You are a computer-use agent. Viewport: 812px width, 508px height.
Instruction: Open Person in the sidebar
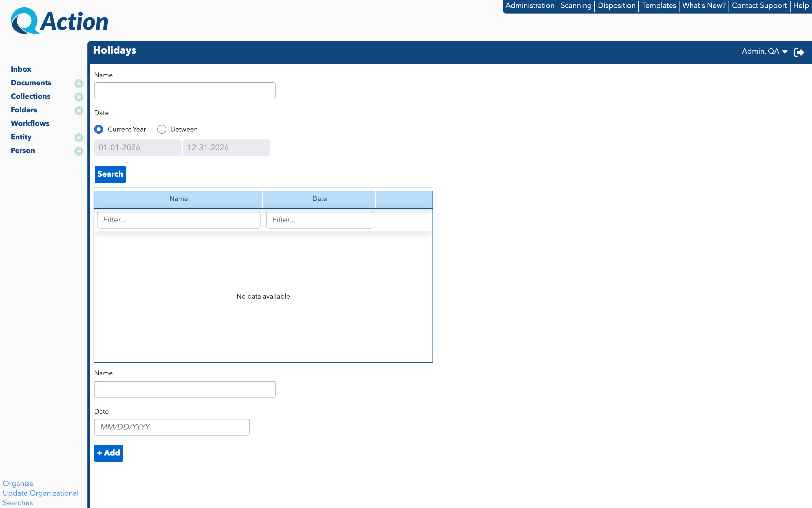pos(23,150)
